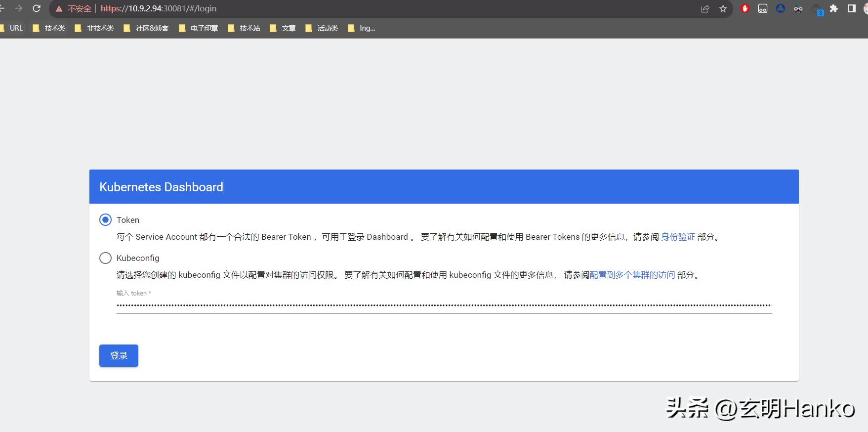
Task: Open the 技术站 bookmark folder
Action: pyautogui.click(x=244, y=28)
